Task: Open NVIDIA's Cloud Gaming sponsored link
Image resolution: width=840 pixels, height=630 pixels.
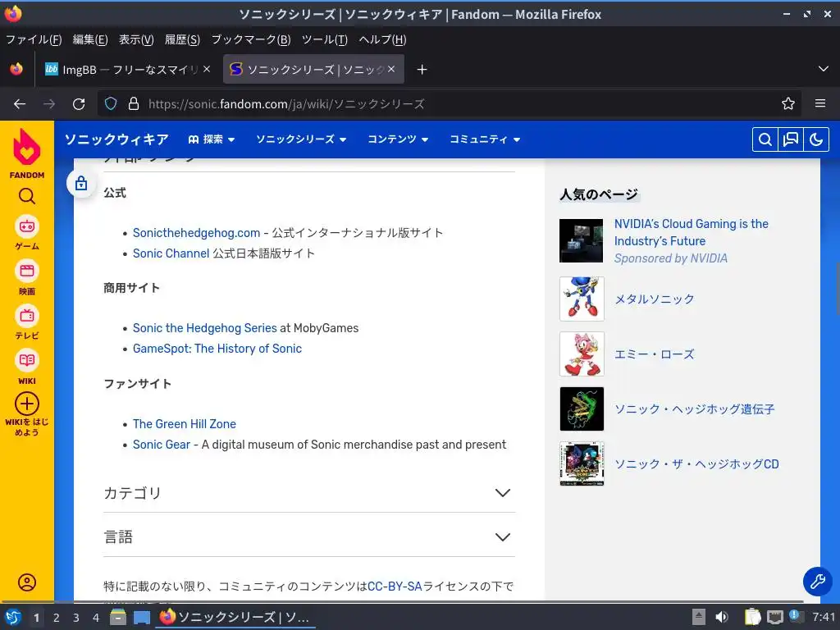Action: [x=691, y=232]
